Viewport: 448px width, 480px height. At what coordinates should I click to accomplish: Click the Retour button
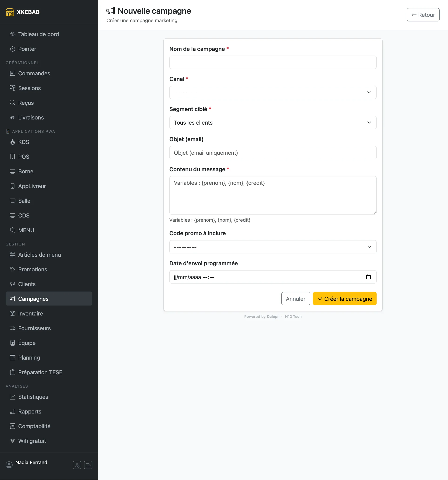click(423, 15)
